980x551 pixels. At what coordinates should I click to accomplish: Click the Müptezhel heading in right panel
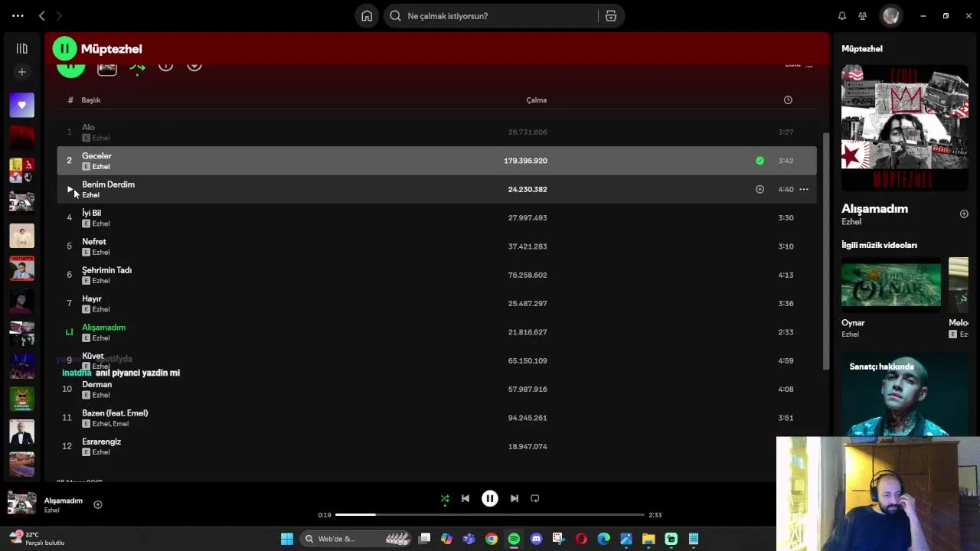click(862, 48)
